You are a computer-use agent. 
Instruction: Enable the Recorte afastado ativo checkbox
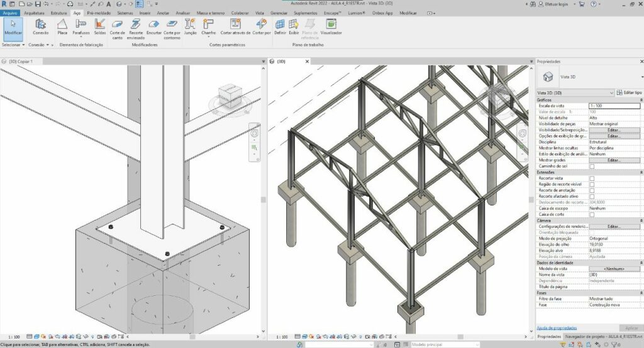pos(592,197)
